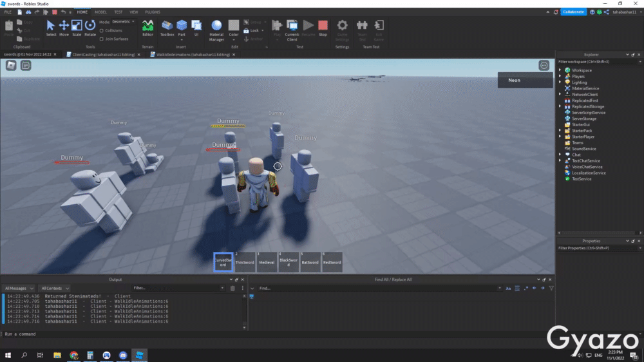Open the find results filter icon
The image size is (644, 362).
coord(551,288)
